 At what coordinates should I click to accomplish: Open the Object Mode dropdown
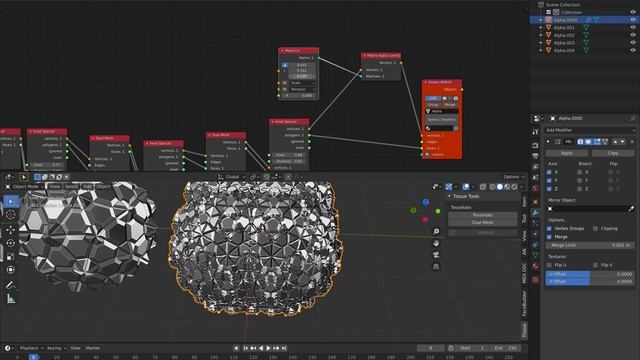[24, 187]
